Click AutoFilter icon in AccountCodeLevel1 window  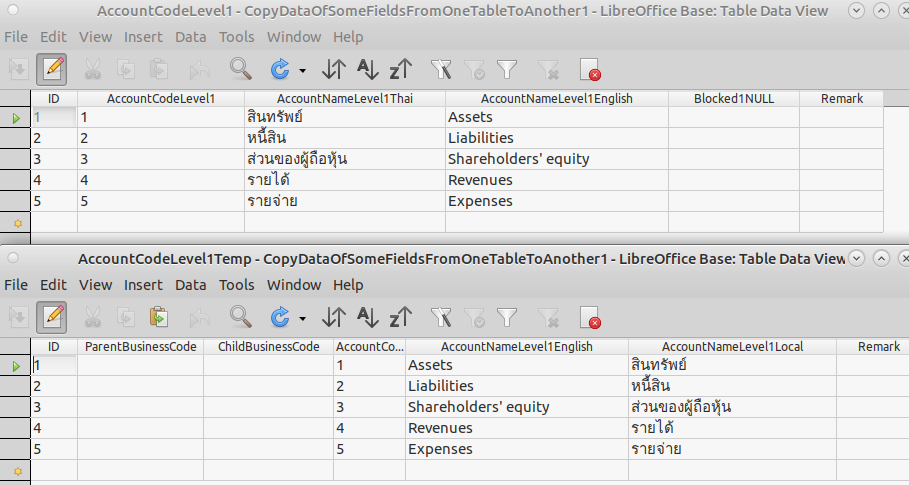tap(441, 70)
